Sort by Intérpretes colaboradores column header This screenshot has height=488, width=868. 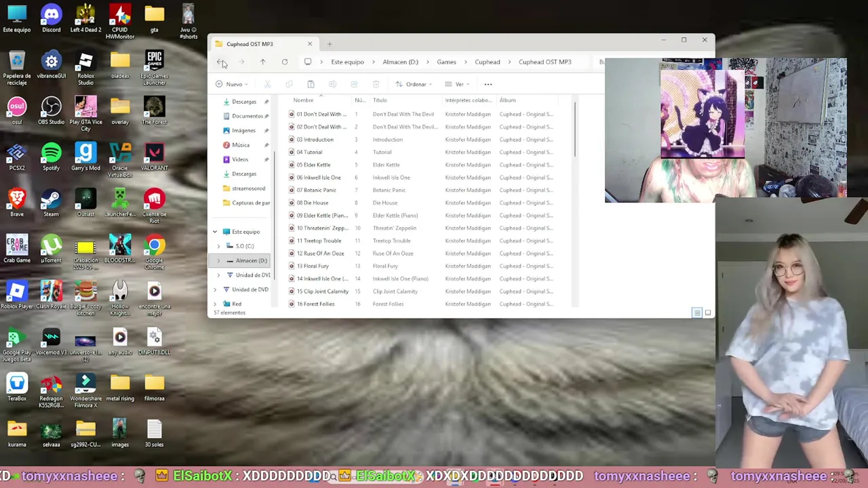[x=469, y=100]
